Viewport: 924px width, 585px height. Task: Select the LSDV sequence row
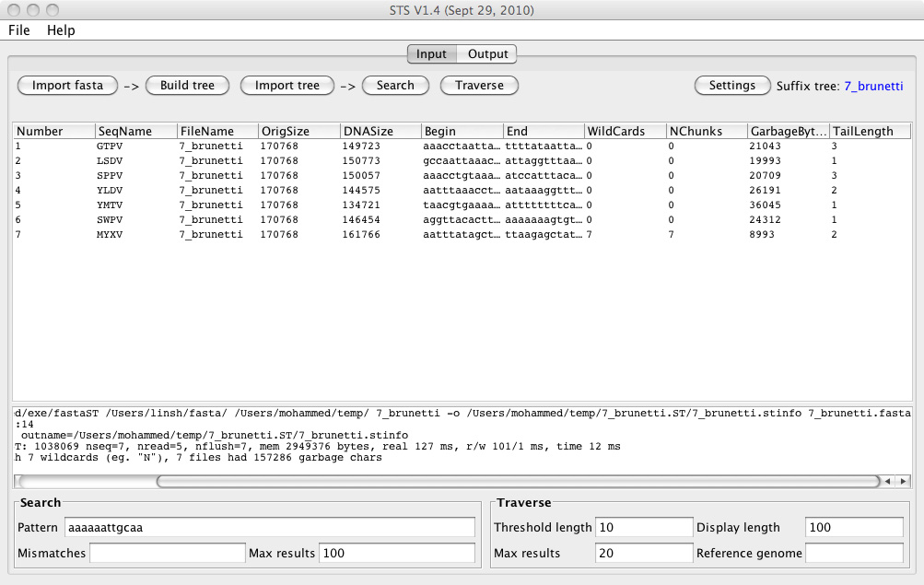pos(462,161)
